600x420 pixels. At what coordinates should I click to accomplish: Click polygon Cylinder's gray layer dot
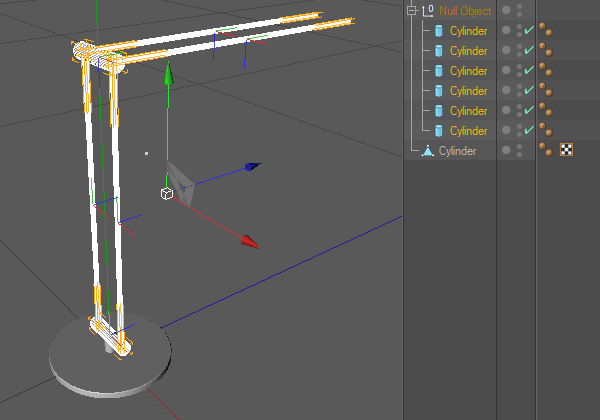click(x=506, y=150)
